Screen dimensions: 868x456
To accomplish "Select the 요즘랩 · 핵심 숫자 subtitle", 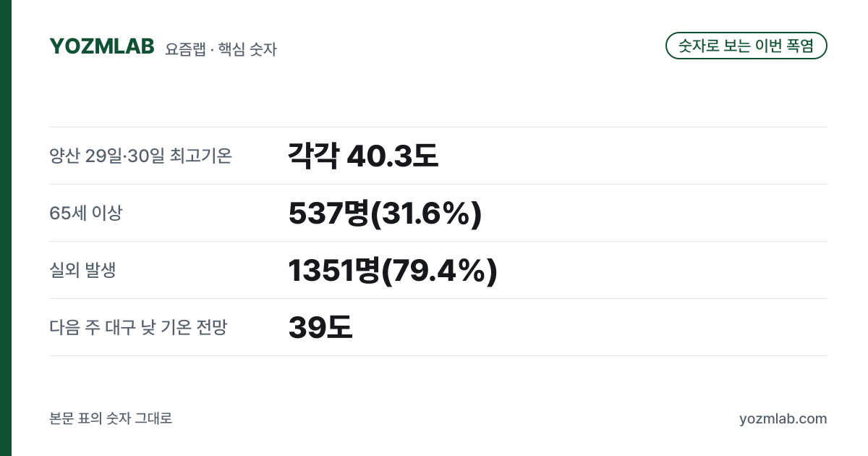I will (x=221, y=49).
